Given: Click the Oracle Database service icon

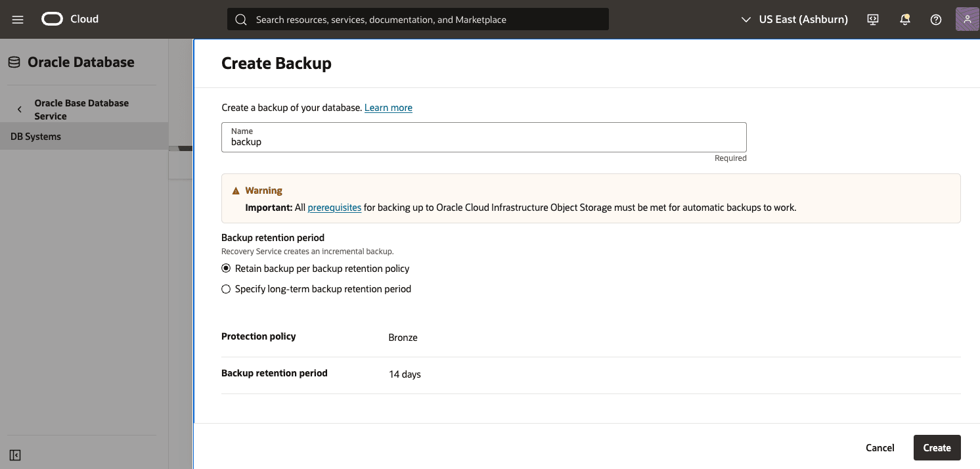Looking at the screenshot, I should point(14,61).
